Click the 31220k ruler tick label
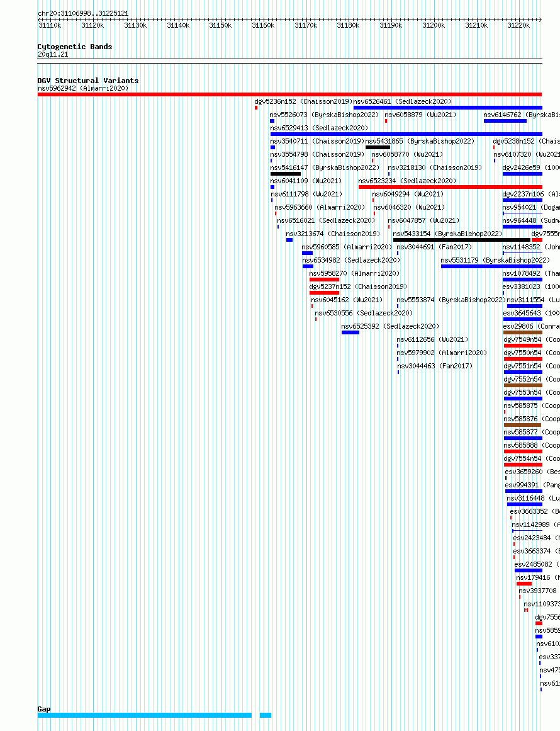This screenshot has width=560, height=731. (x=518, y=26)
